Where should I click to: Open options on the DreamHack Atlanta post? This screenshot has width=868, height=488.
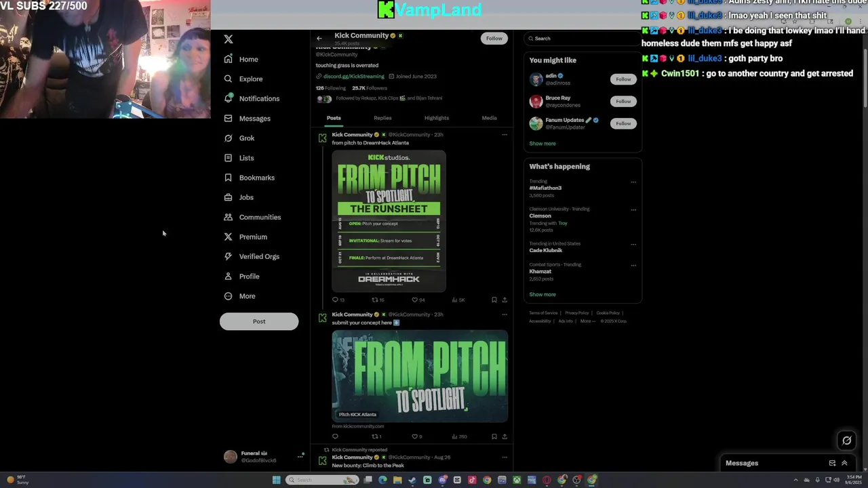pyautogui.click(x=505, y=135)
